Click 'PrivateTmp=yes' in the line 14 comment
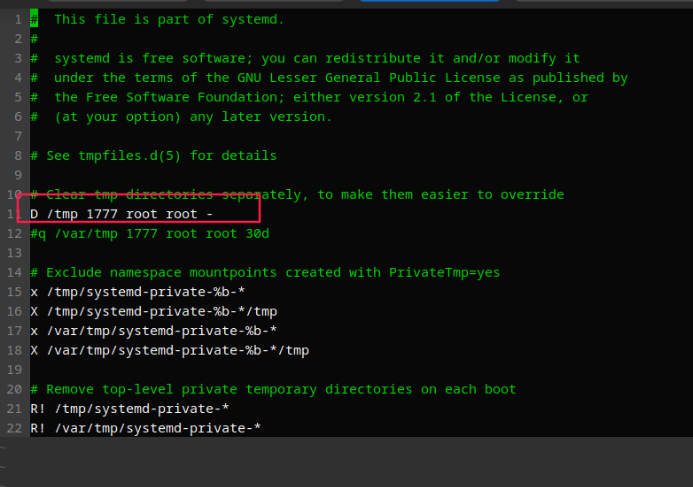 tap(445, 272)
